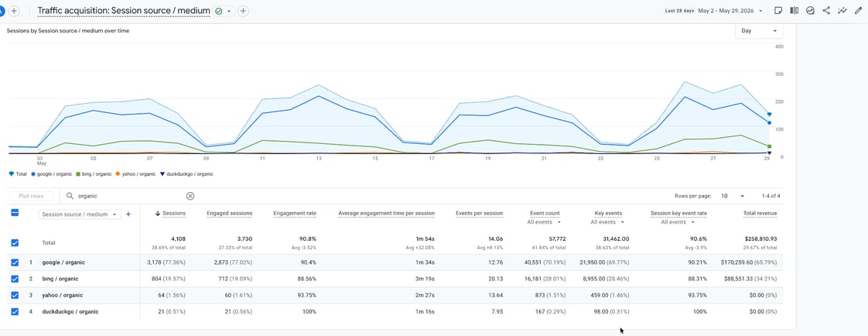This screenshot has width=868, height=336.
Task: Open Session source / medium dimension dropdown
Action: pos(80,214)
